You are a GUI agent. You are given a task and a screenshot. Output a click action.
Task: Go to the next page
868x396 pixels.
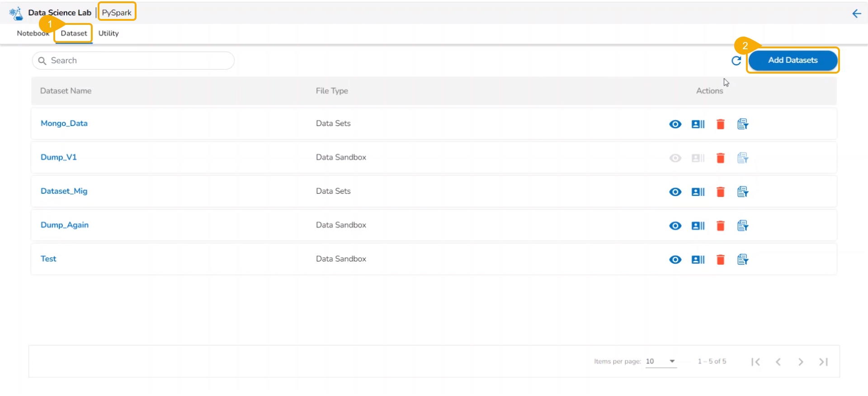pos(801,362)
